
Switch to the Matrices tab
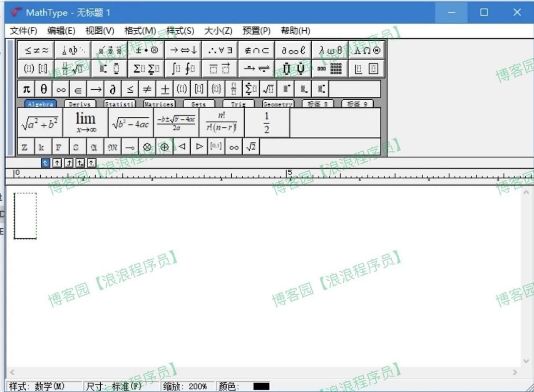tap(159, 104)
